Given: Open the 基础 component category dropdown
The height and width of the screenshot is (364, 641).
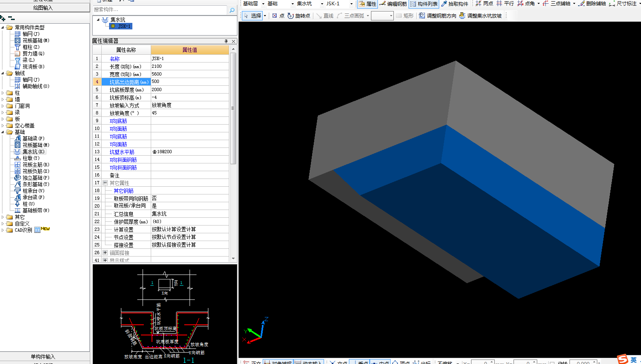Looking at the screenshot, I should click(293, 4).
